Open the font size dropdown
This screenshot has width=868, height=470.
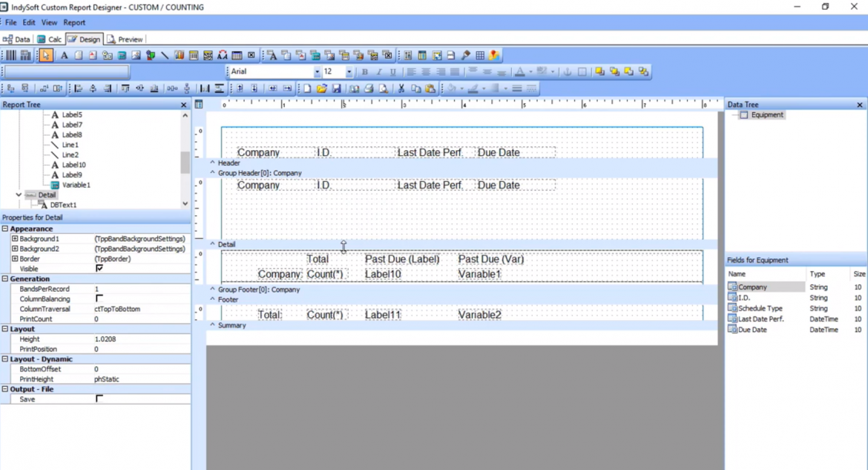[x=348, y=71]
